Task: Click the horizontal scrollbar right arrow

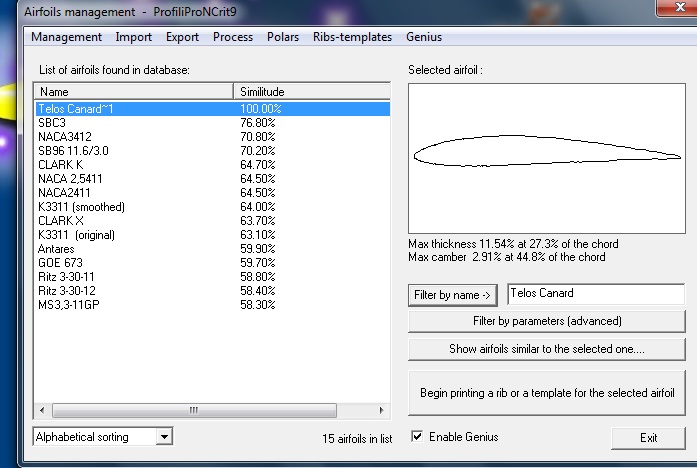Action: click(x=382, y=410)
